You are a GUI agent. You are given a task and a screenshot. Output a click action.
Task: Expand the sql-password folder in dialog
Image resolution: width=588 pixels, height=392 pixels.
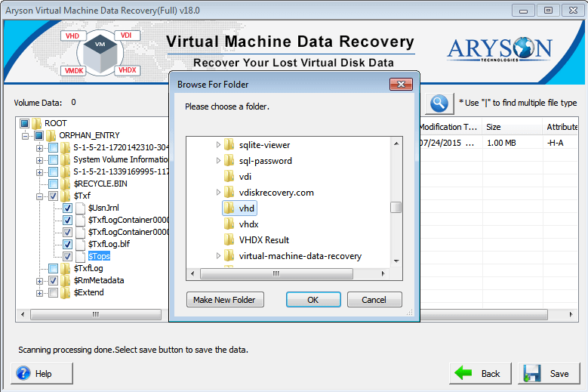pos(218,161)
